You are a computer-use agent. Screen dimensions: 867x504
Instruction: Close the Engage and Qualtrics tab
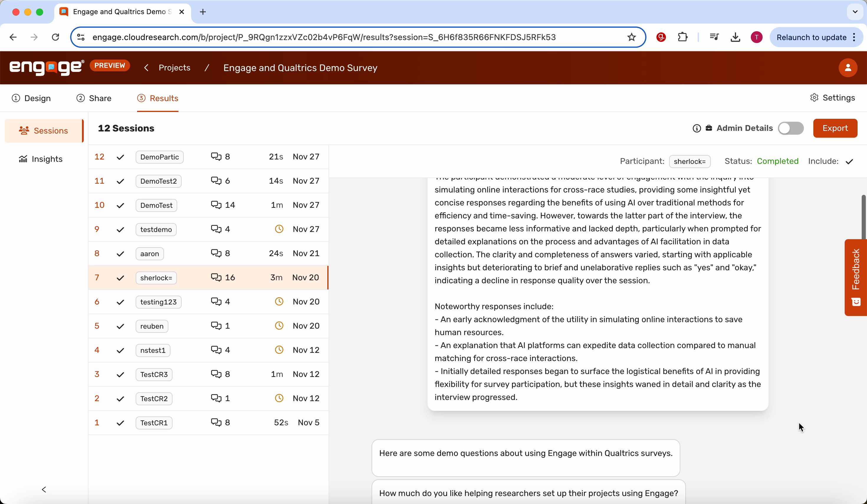coord(182,12)
